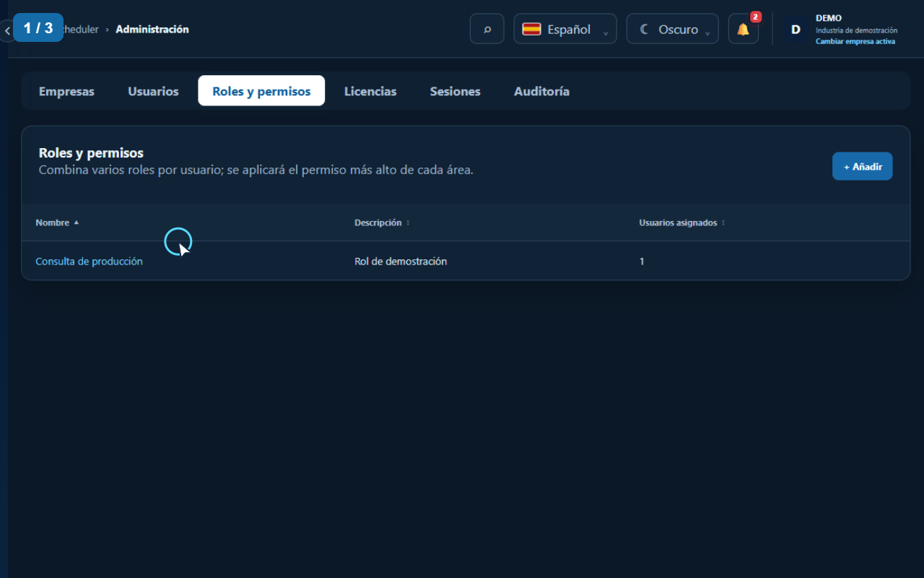Open the Español language dropdown
Viewport: 924px width, 578px height.
pos(565,29)
